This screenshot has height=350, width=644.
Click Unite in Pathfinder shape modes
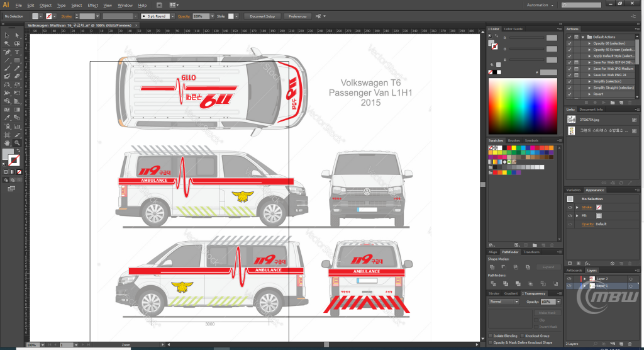(x=492, y=267)
